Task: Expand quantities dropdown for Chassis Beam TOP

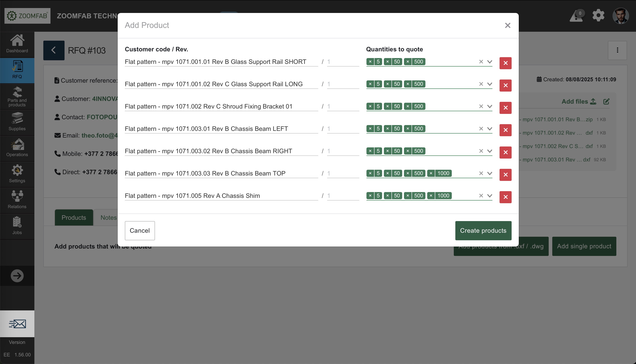Action: [490, 173]
